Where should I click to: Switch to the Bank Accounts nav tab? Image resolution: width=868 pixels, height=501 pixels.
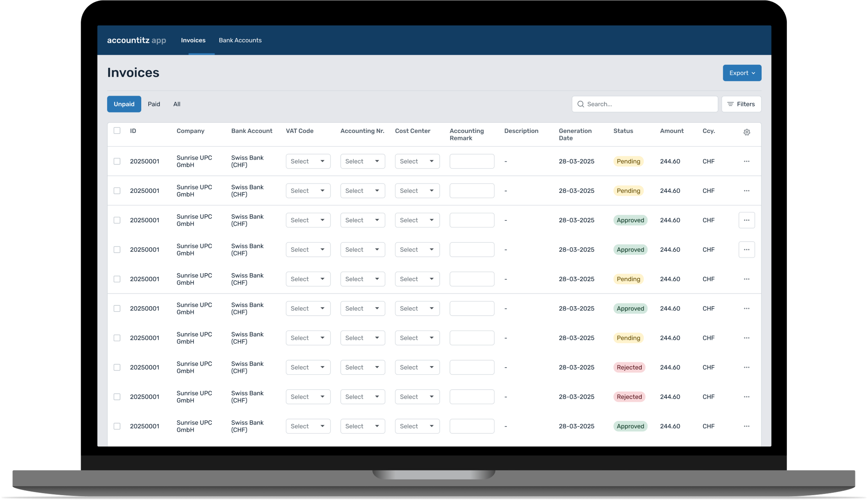click(x=240, y=40)
